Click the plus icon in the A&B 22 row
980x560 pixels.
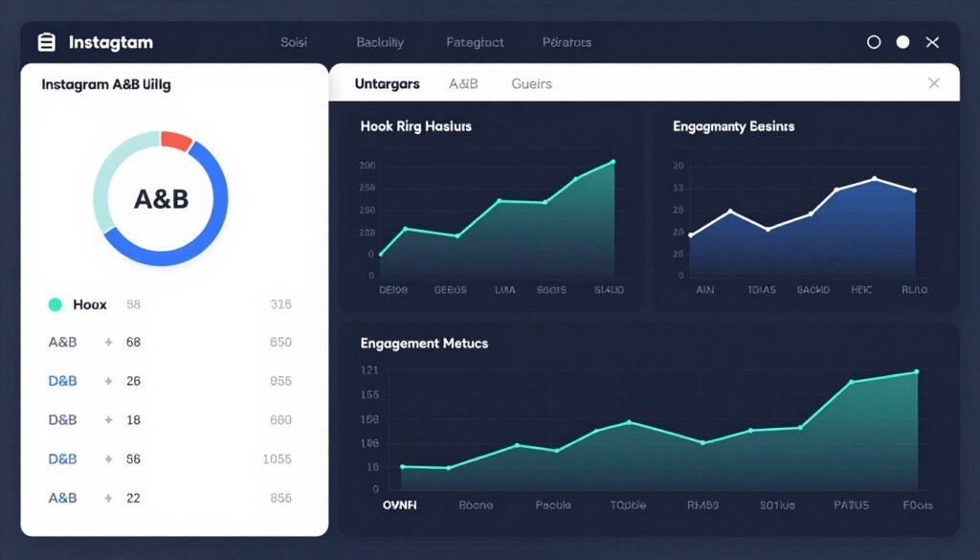click(x=108, y=498)
